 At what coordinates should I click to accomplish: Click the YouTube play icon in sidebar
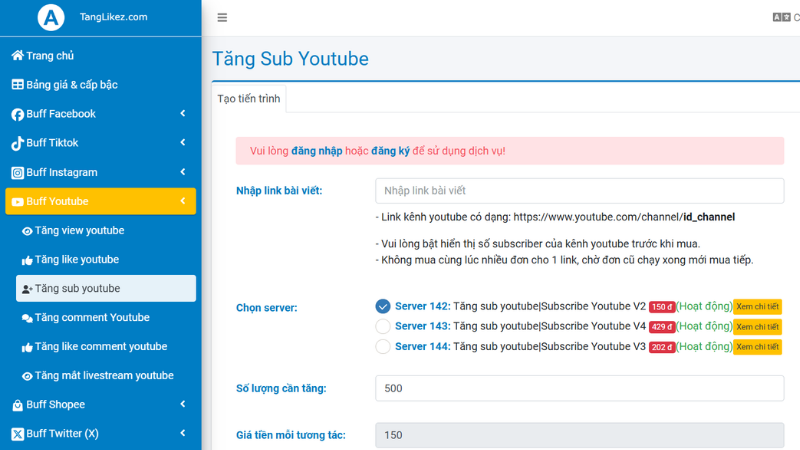tap(17, 202)
